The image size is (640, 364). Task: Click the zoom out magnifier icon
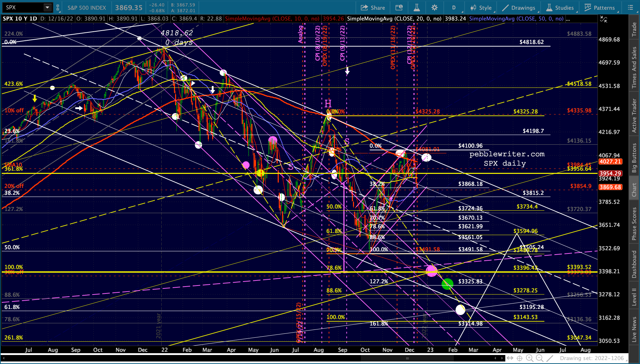point(540,358)
